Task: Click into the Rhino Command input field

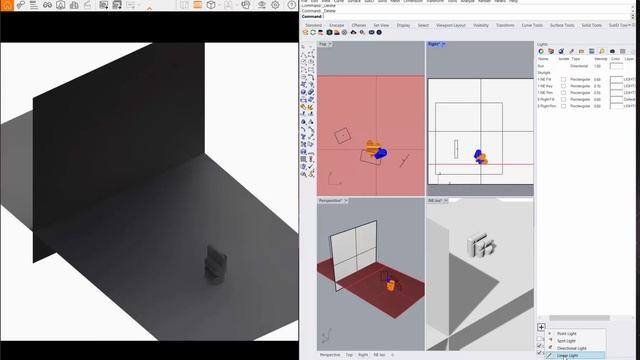Action: click(x=477, y=16)
